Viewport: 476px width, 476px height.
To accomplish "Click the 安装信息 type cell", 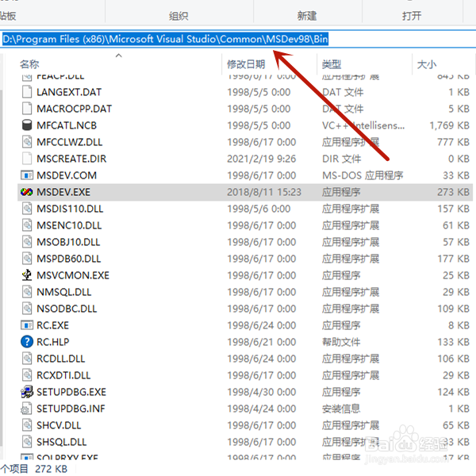I will [341, 409].
